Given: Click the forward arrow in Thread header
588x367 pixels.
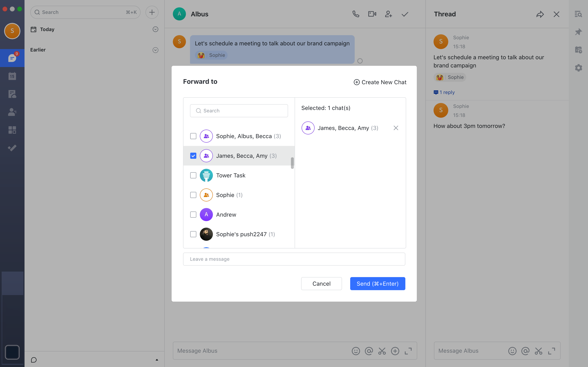Looking at the screenshot, I should pos(540,14).
